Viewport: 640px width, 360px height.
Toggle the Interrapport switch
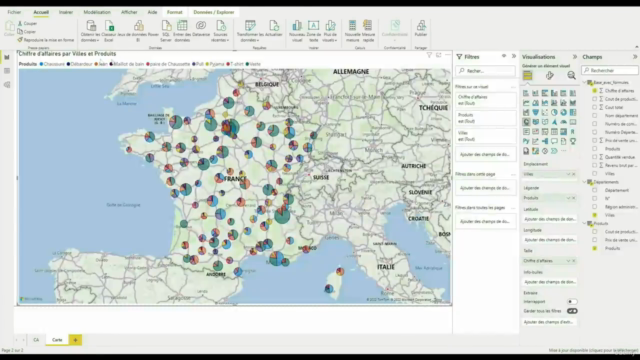tap(572, 302)
